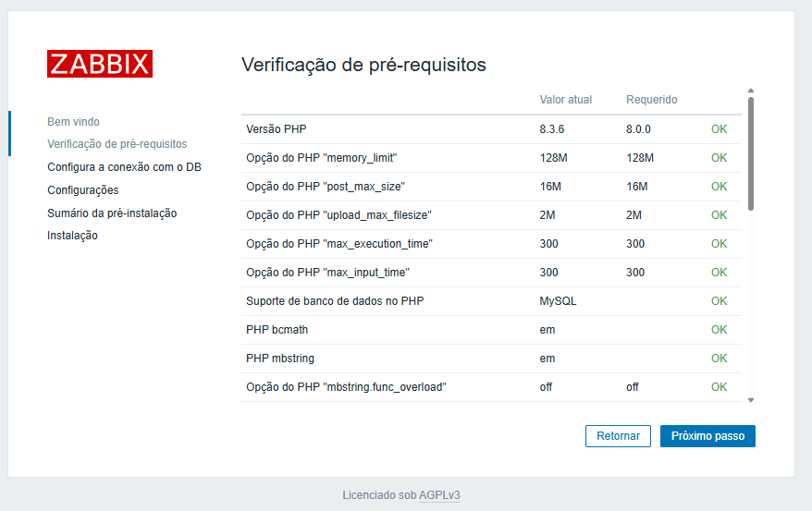Click the 8.3.6 current PHP version value
The width and height of the screenshot is (812, 511).
pyautogui.click(x=551, y=129)
